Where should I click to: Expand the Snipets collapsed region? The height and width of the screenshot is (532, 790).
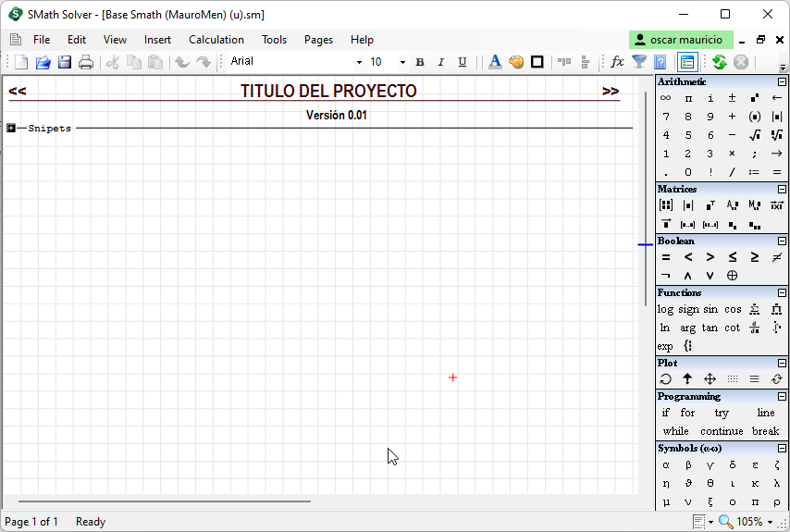pyautogui.click(x=11, y=128)
